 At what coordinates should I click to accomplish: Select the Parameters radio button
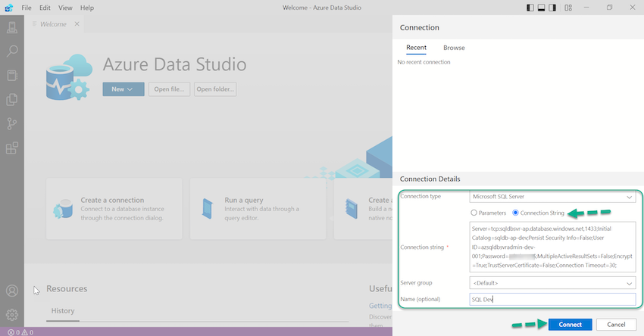[x=474, y=213]
